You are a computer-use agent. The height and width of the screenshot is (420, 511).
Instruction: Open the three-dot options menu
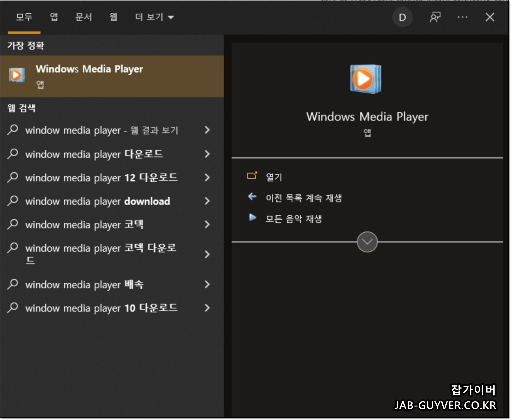(x=462, y=17)
